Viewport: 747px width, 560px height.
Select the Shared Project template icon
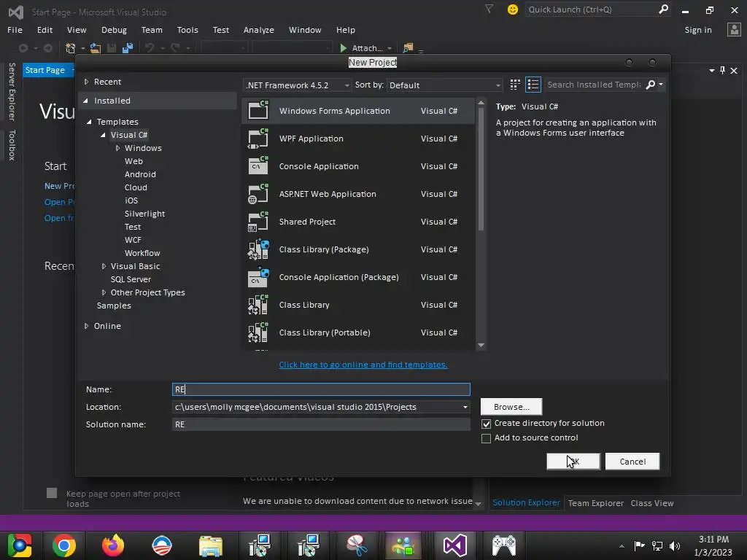click(x=258, y=222)
